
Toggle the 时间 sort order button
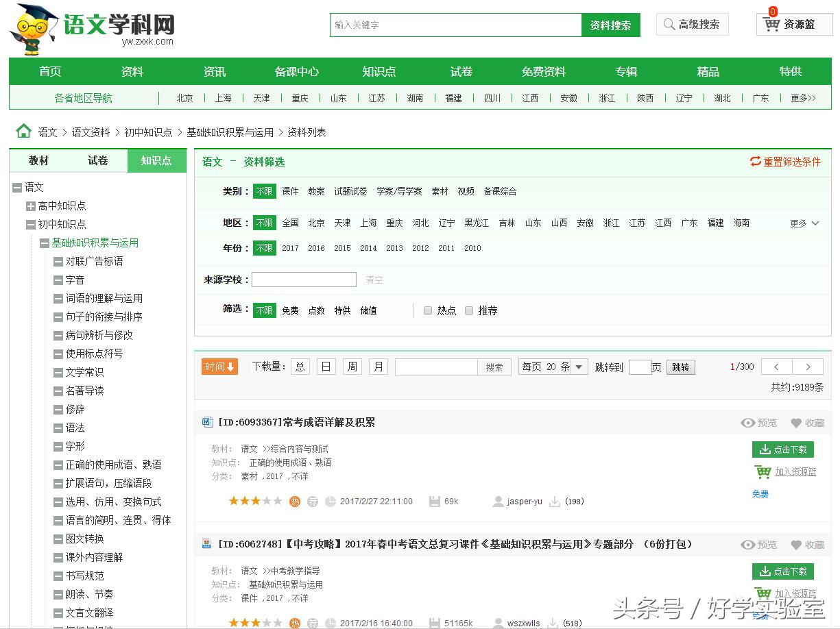pos(219,367)
